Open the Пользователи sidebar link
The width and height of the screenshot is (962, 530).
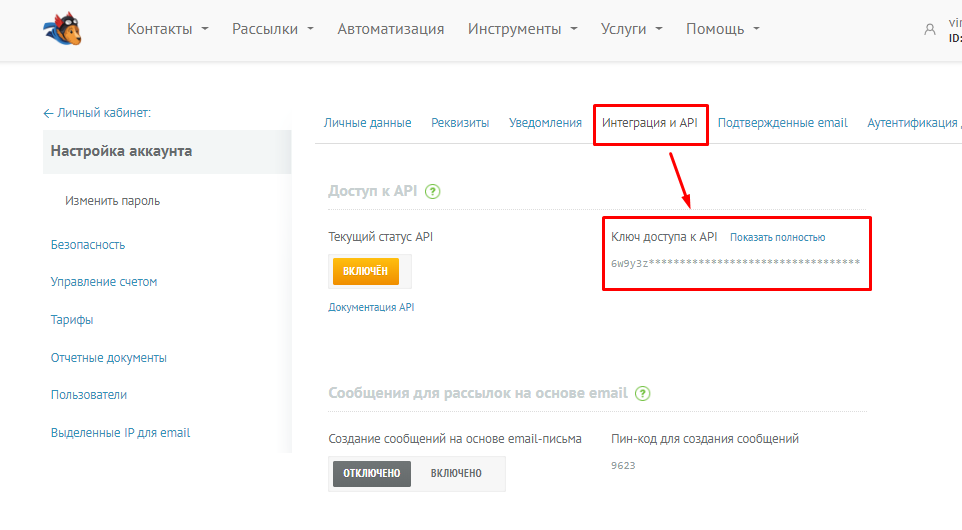[x=89, y=394]
